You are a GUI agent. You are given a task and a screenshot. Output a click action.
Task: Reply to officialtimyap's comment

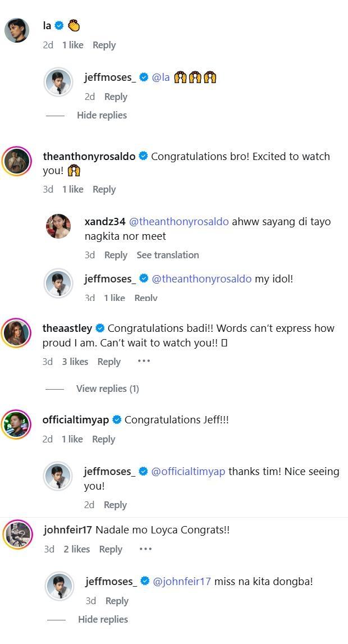[103, 439]
